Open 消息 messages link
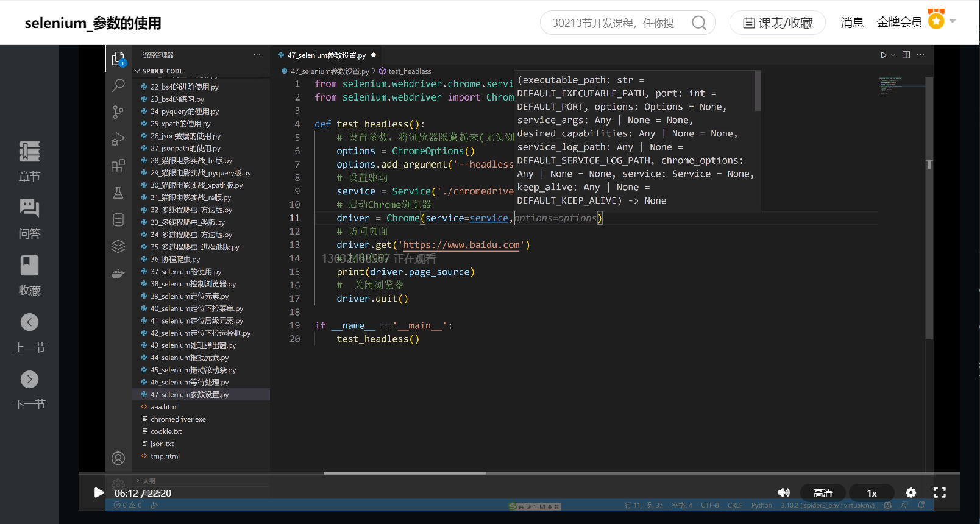980x524 pixels. 852,23
